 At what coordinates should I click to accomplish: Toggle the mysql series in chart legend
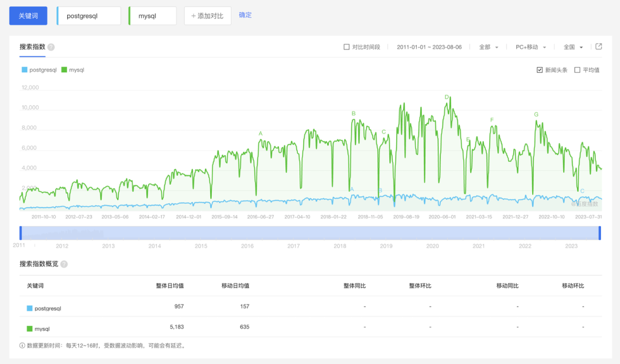(x=73, y=69)
